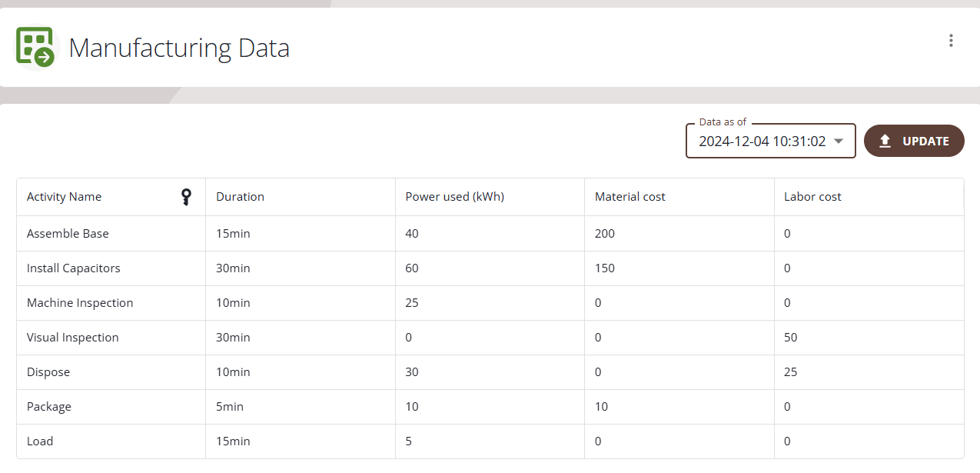Click the Machine Inspection activity cell
The height and width of the screenshot is (473, 980).
(x=80, y=303)
